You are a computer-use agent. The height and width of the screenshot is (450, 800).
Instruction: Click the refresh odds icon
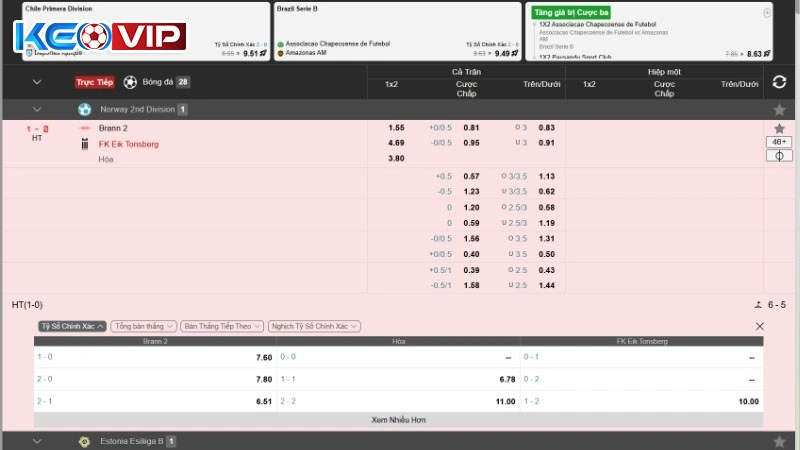click(779, 82)
